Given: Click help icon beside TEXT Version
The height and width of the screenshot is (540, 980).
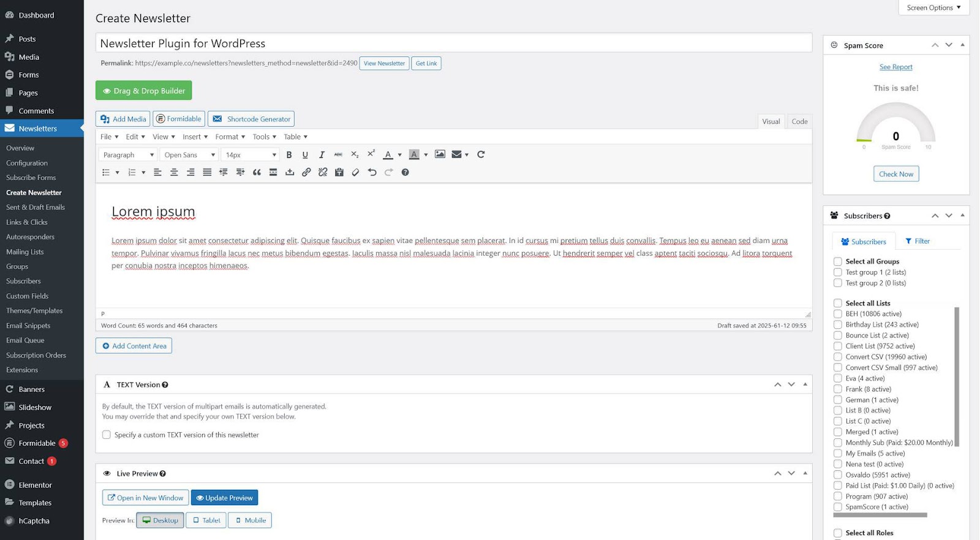Looking at the screenshot, I should pos(165,385).
